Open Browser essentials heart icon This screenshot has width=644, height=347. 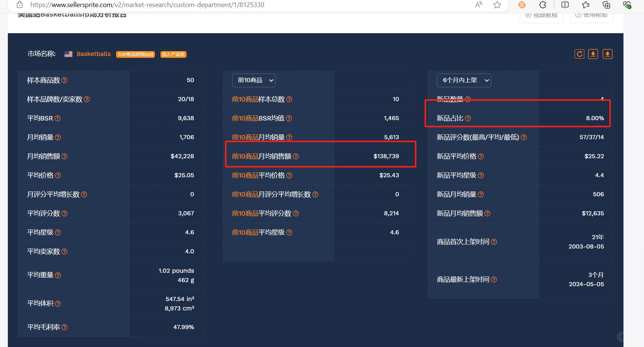pos(627,5)
